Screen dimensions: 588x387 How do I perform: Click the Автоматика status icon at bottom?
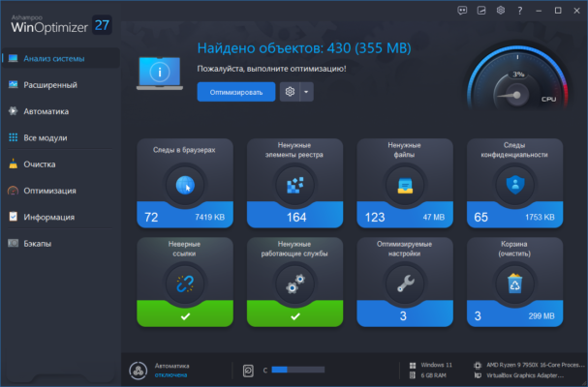click(x=138, y=371)
